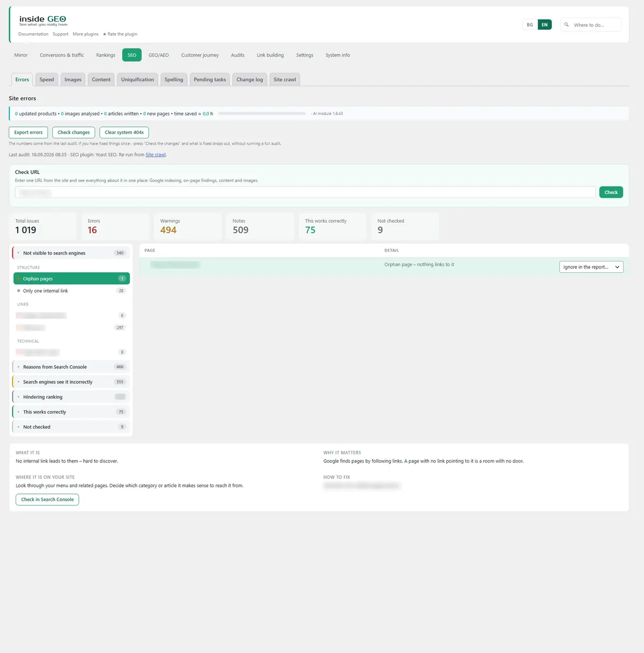
Task: Open the More plugins link
Action: (85, 34)
